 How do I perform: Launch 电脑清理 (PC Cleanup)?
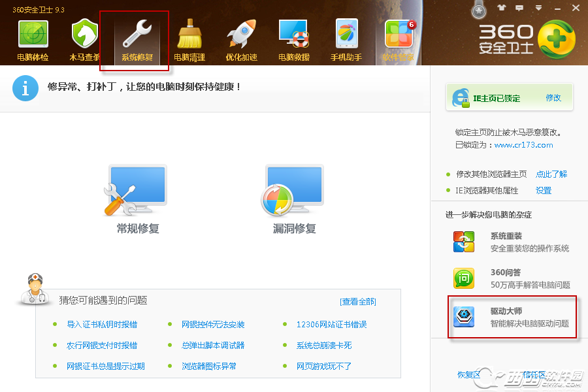pyautogui.click(x=188, y=39)
